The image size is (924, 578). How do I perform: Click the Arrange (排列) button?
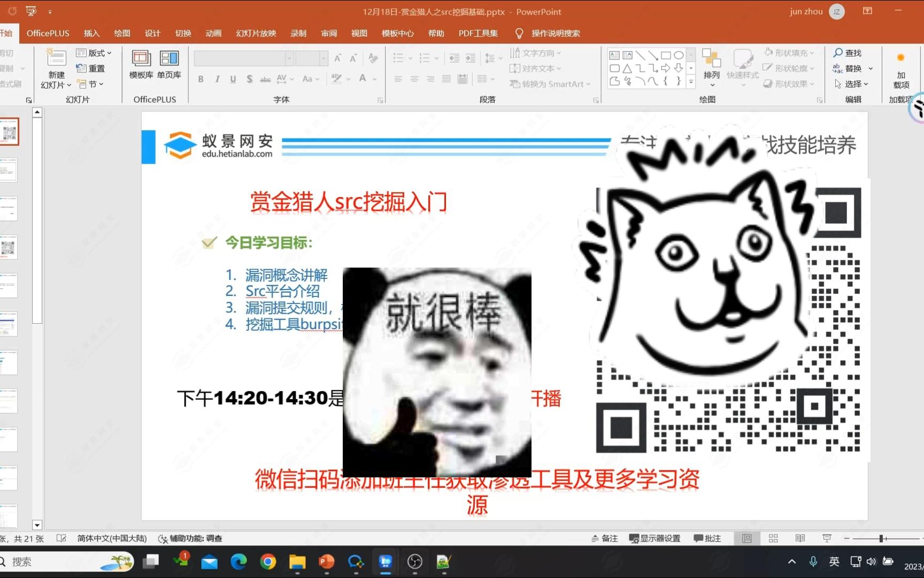pyautogui.click(x=711, y=67)
